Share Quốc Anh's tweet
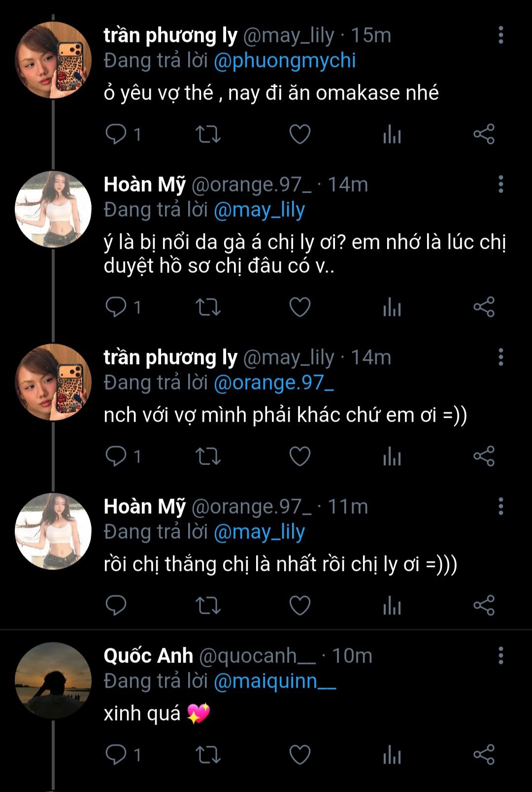This screenshot has height=792, width=532. click(x=484, y=754)
